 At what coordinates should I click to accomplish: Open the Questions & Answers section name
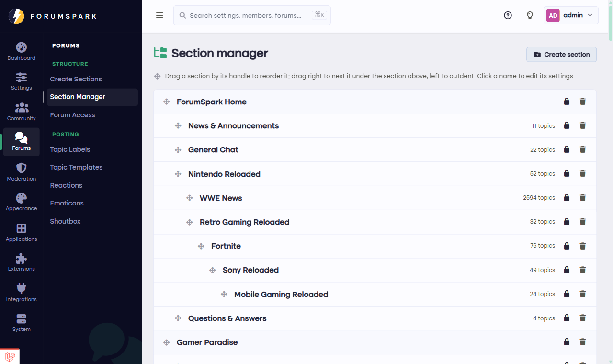click(227, 318)
